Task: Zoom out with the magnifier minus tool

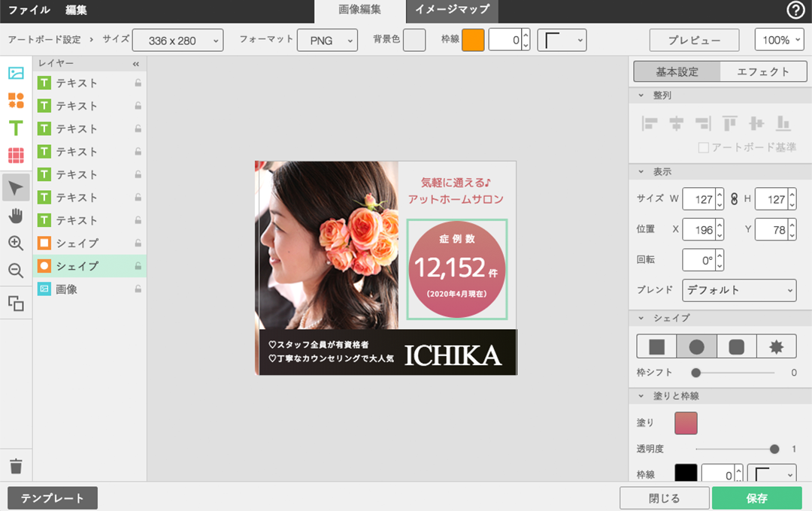Action: click(16, 271)
